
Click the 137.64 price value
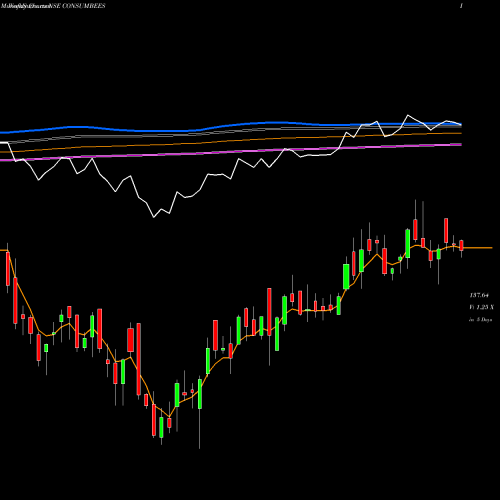[479, 295]
